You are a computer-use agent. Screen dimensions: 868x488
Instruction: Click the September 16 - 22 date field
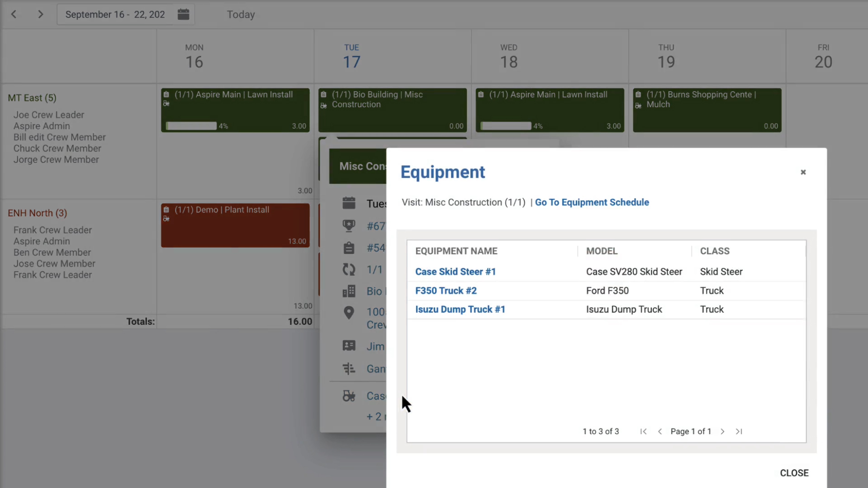[115, 14]
